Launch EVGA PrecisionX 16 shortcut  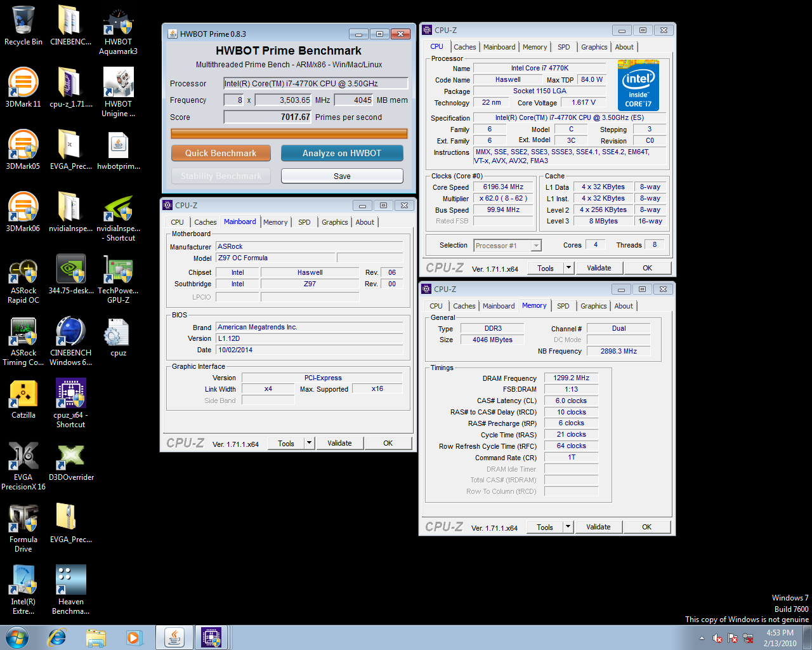[x=23, y=467]
